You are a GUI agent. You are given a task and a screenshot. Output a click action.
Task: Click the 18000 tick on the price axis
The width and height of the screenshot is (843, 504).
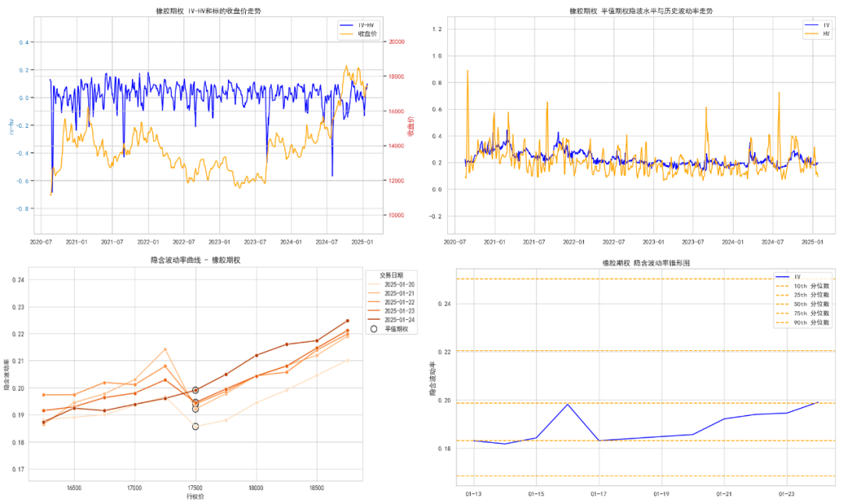397,76
